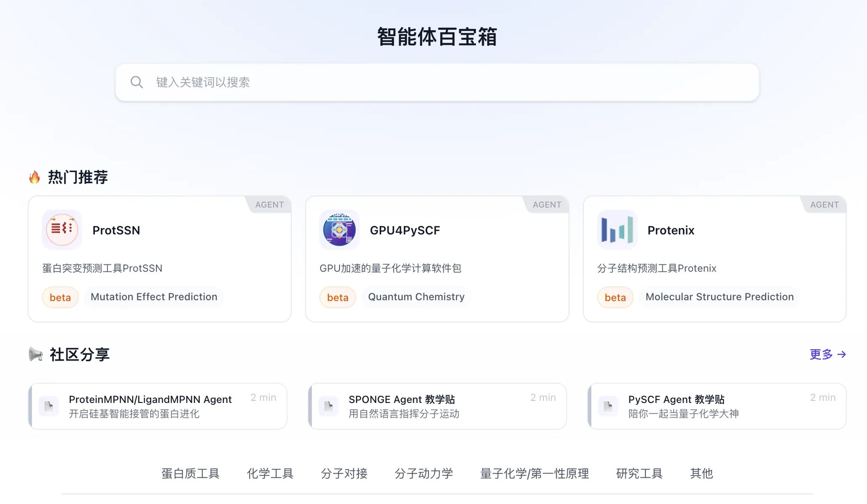Open 更多 link for community shares
This screenshot has height=504, width=867.
[x=827, y=354]
